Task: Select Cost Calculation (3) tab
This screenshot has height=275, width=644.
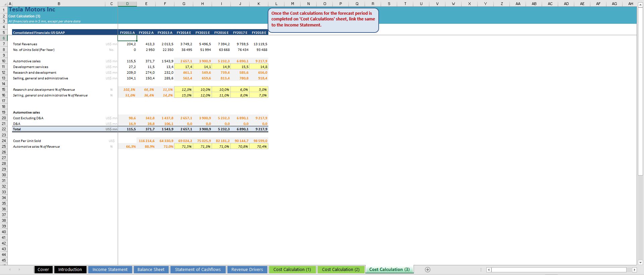Action: coord(389,270)
